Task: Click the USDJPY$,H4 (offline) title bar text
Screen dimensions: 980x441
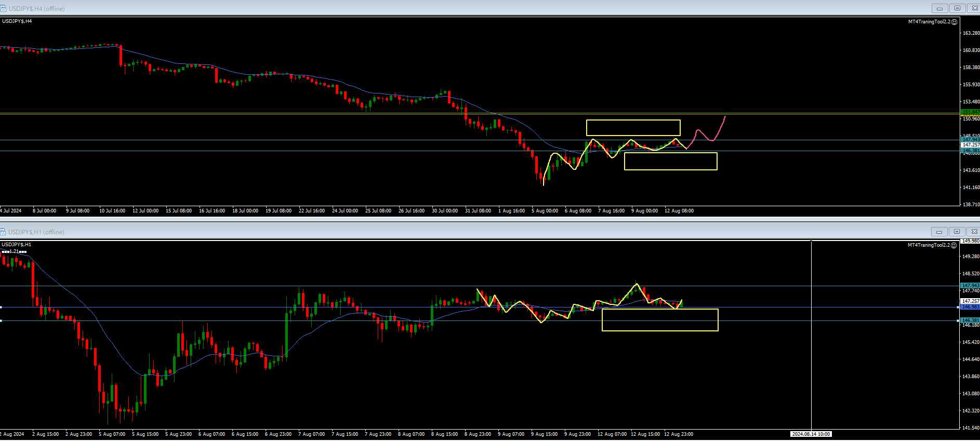Action: (36, 9)
